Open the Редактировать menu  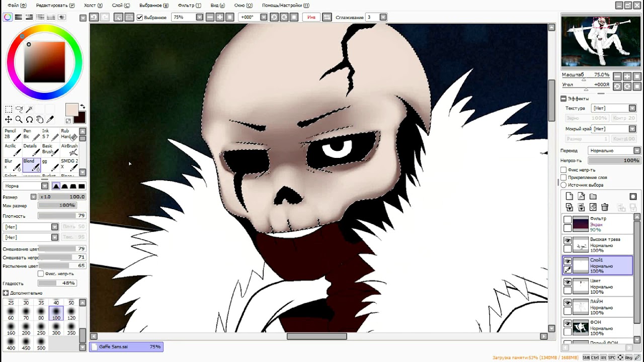(55, 5)
